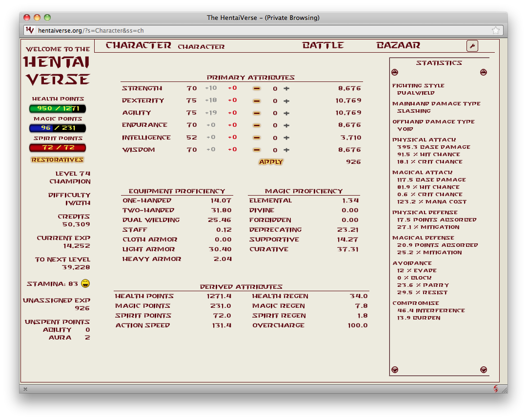
Task: Click the 395.3 Base Damage statistic
Action: [434, 147]
